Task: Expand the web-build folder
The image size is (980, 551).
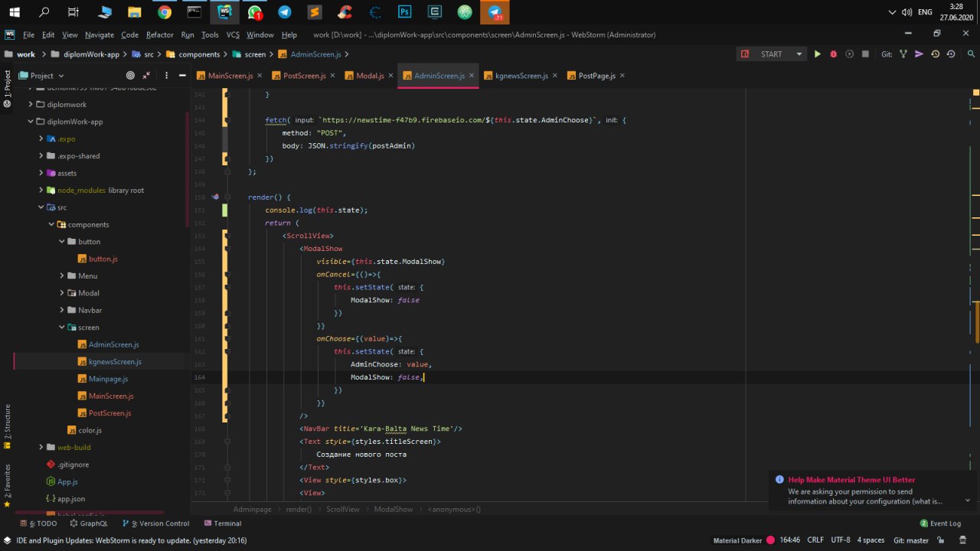Action: pos(41,447)
